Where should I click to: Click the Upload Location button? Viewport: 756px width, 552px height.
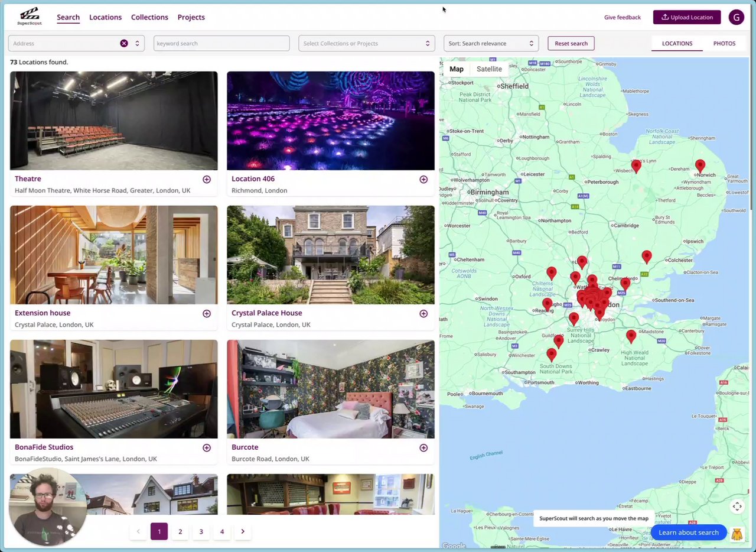pos(687,17)
